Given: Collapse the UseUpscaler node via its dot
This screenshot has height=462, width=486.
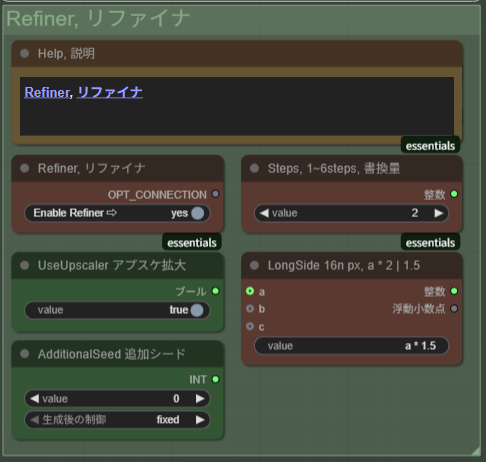Looking at the screenshot, I should 24,265.
